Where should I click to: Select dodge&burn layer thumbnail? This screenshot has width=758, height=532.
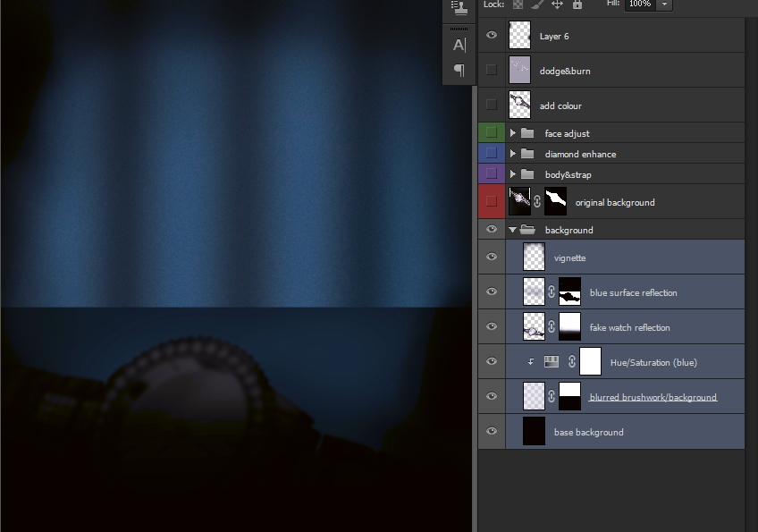519,70
